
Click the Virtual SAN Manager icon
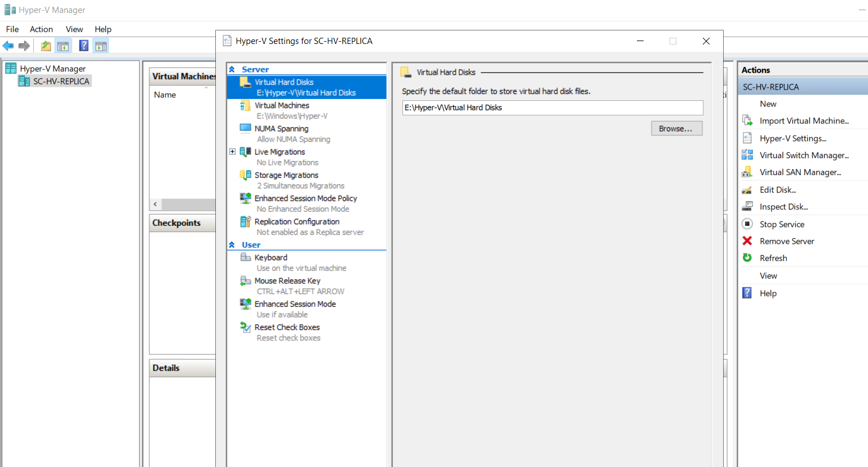coord(747,172)
